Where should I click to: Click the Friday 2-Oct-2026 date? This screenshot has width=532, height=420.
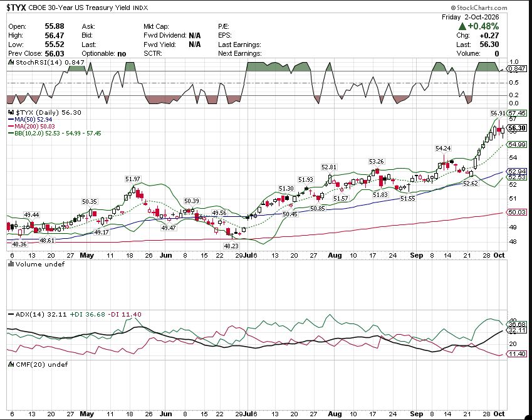(470, 17)
